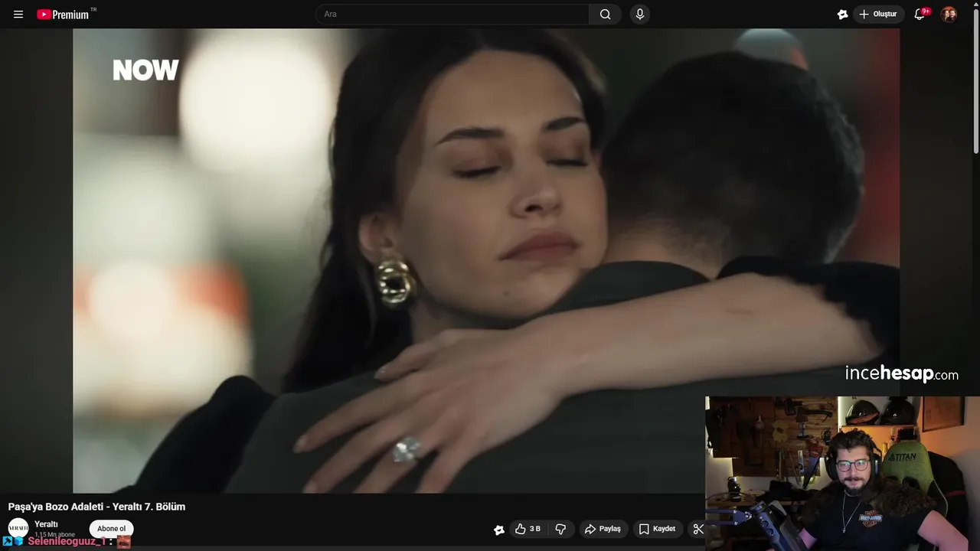980x551 pixels.
Task: Start voice search with microphone icon
Action: tap(640, 15)
